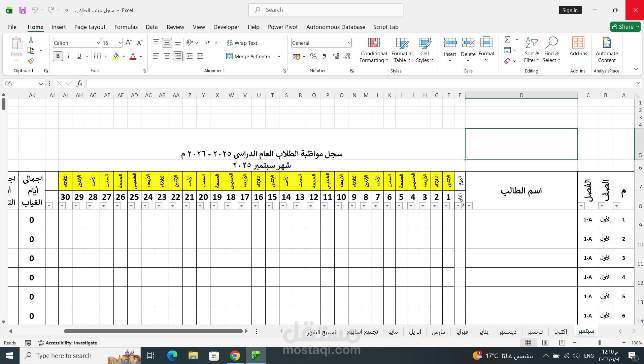Toggle Wrap Text

242,43
